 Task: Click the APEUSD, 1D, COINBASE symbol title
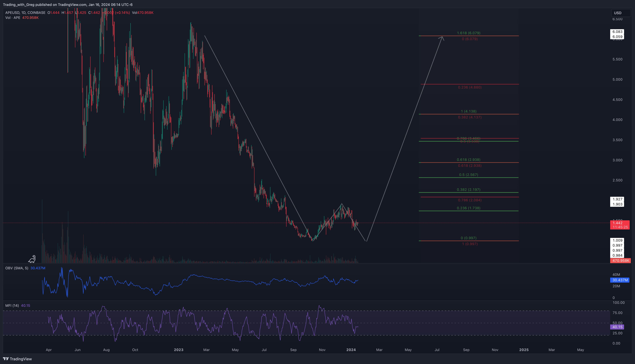click(25, 13)
